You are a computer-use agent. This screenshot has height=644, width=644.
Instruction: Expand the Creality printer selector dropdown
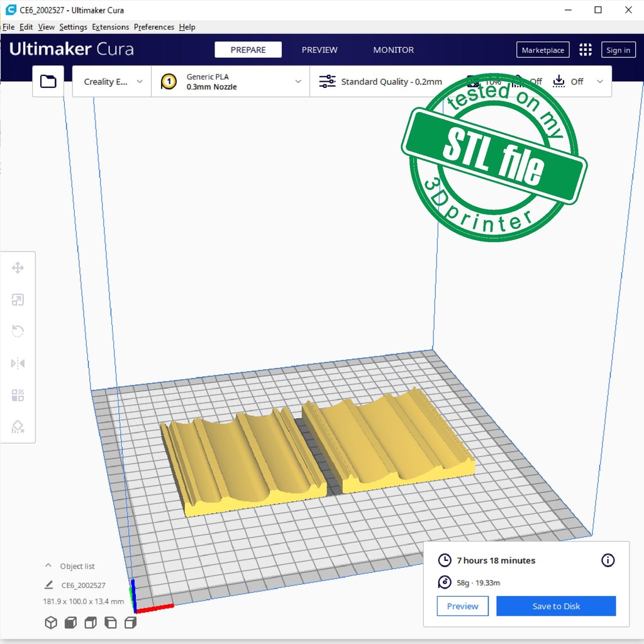pyautogui.click(x=113, y=82)
